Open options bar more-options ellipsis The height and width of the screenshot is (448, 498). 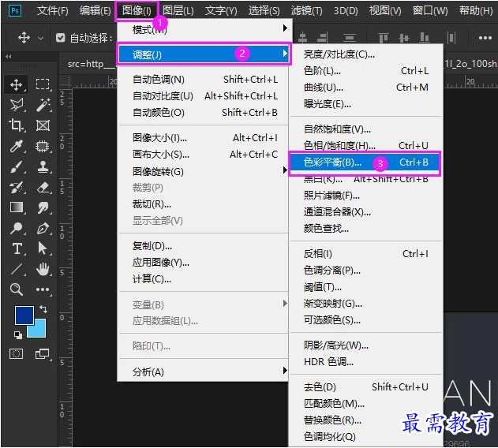(x=485, y=38)
